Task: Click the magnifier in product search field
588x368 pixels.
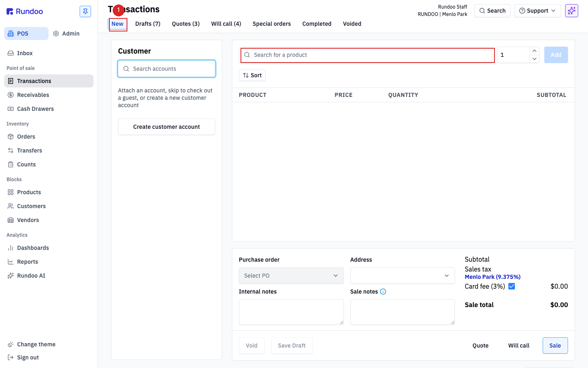Action: 247,55
